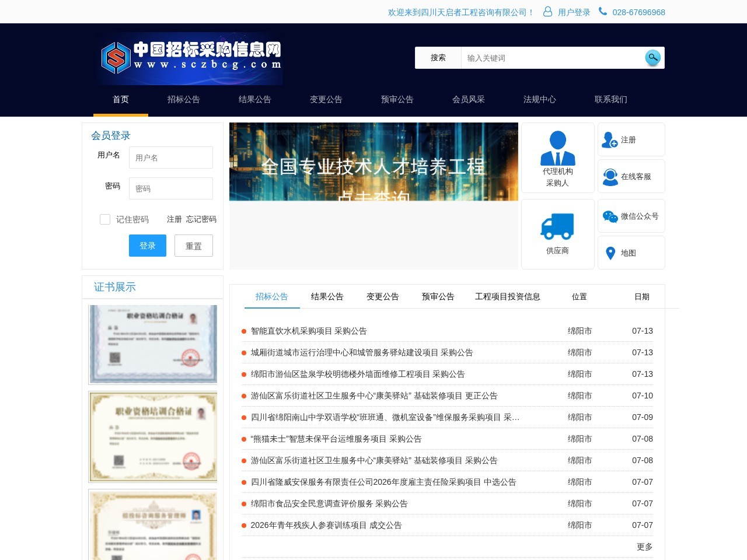Open the third certificate thumbnail

pos(153,525)
